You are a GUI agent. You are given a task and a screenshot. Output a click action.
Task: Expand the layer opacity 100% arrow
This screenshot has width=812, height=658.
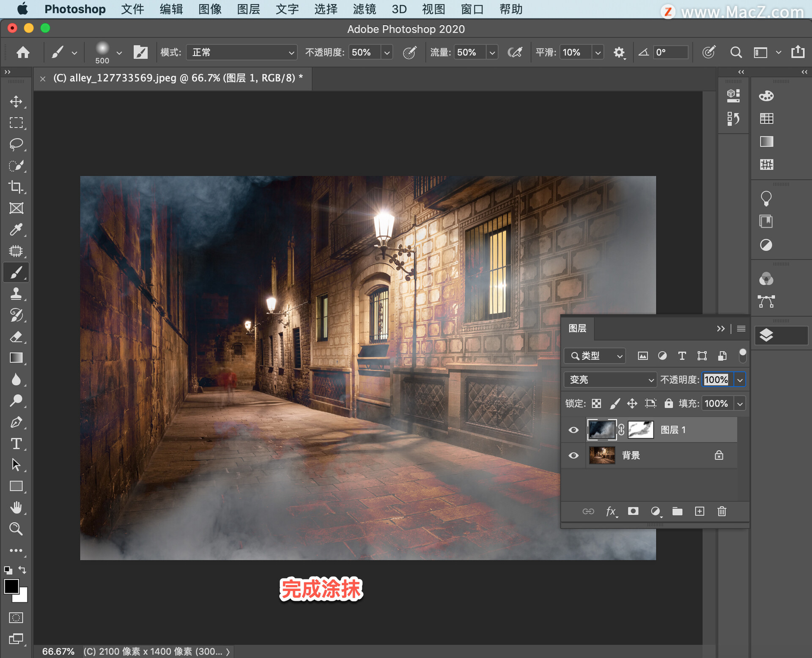pos(740,380)
